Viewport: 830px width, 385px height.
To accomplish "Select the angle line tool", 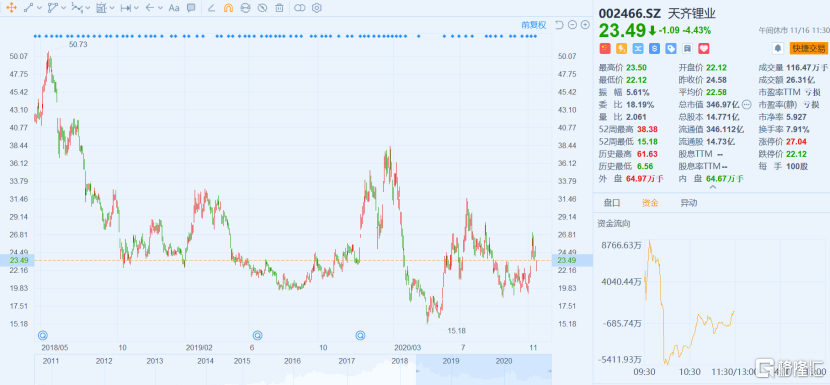I will pos(211,8).
